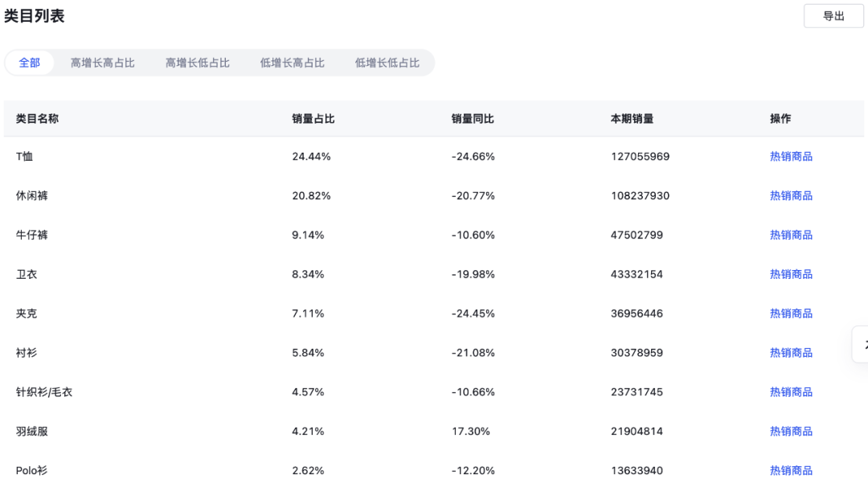Click the 类目名称 column header

37,118
